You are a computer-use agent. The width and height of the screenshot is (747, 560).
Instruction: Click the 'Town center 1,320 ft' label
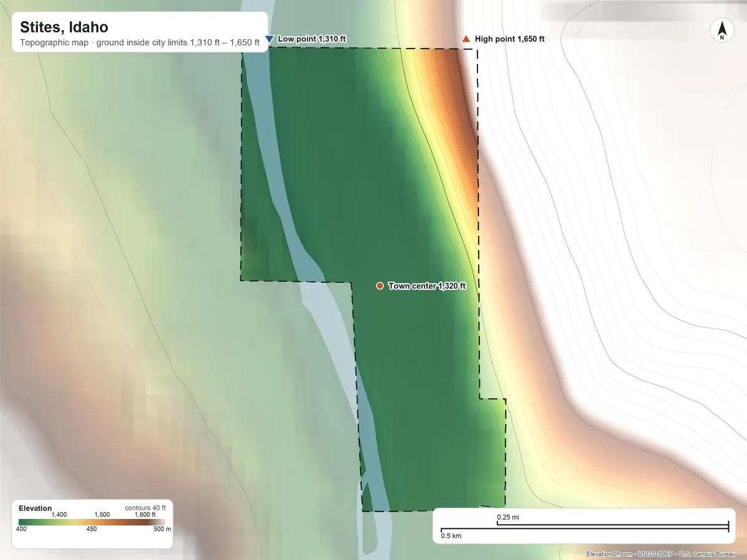click(x=427, y=286)
